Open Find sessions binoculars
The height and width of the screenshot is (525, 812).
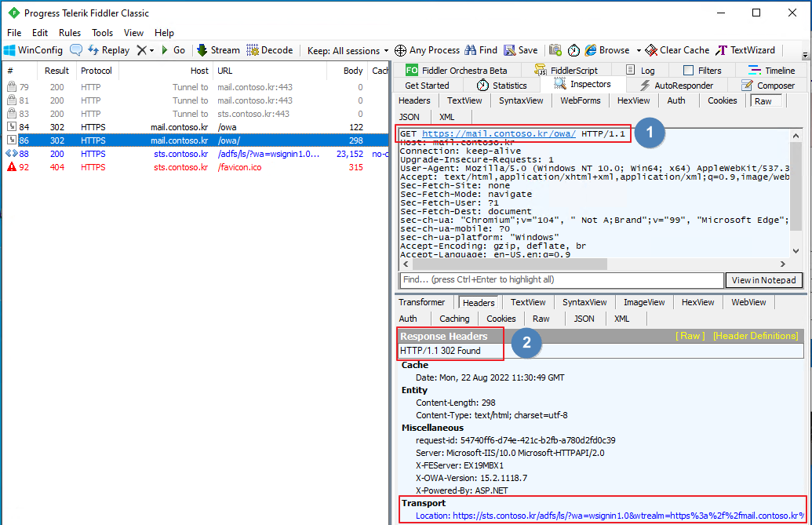(481, 50)
